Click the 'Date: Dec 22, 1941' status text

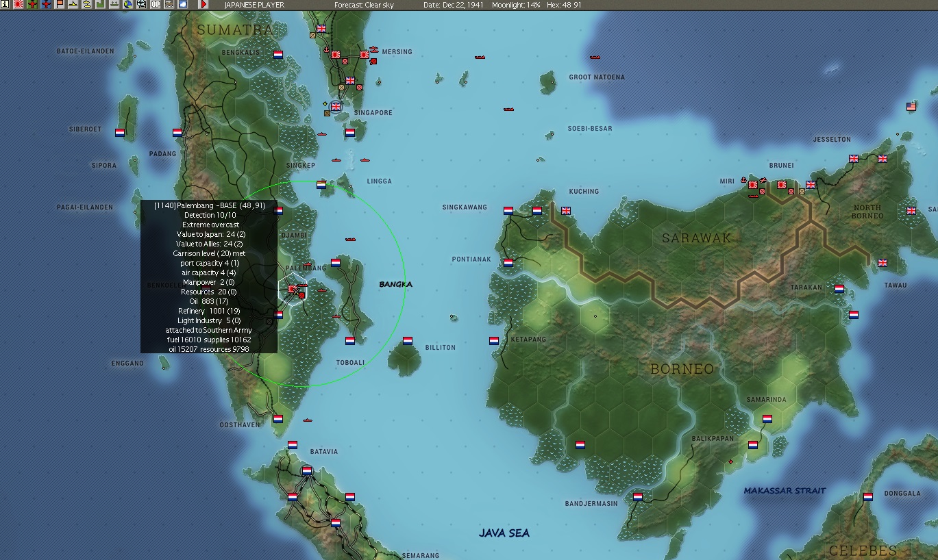(453, 5)
